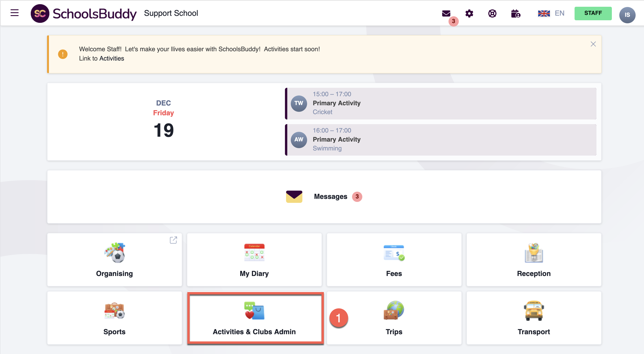Click the IS user avatar
The height and width of the screenshot is (354, 644).
627,15
